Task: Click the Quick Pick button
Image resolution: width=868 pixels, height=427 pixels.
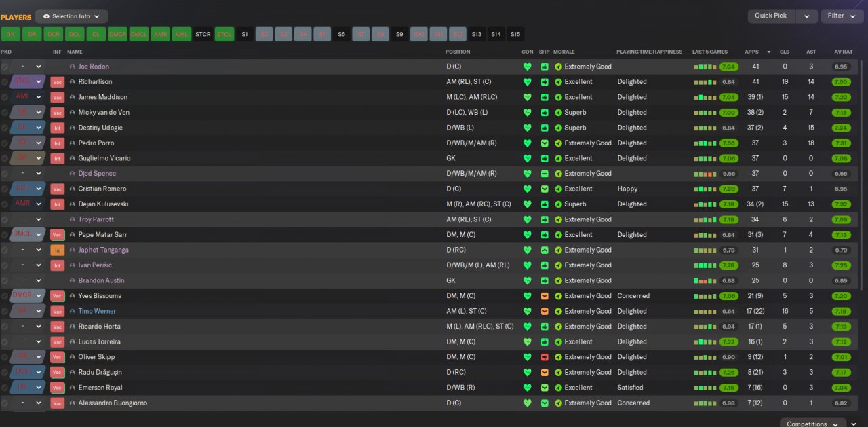Action: [x=772, y=16]
